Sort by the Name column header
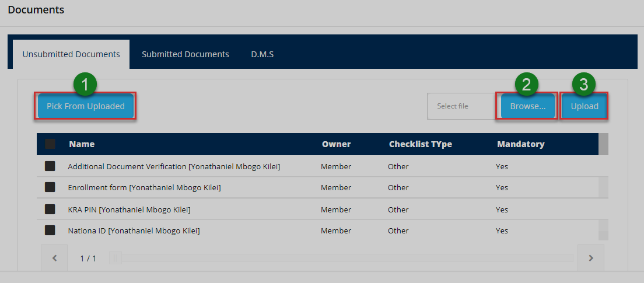Screen dimensions: 644x283 coord(82,144)
